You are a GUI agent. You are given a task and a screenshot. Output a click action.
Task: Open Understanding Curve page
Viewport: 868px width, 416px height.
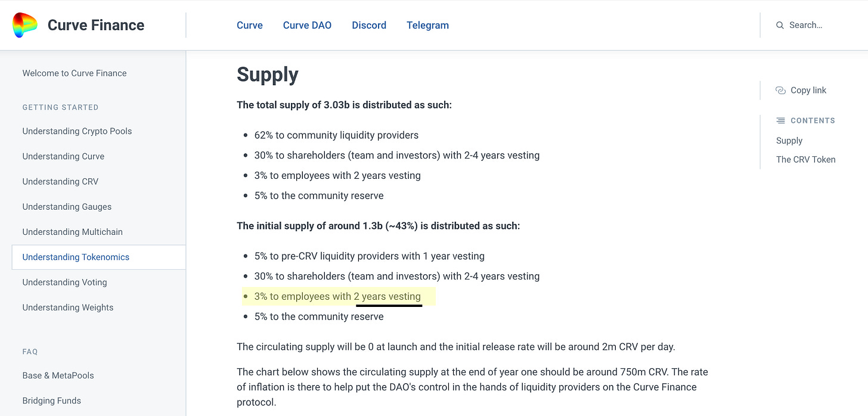pyautogui.click(x=63, y=156)
